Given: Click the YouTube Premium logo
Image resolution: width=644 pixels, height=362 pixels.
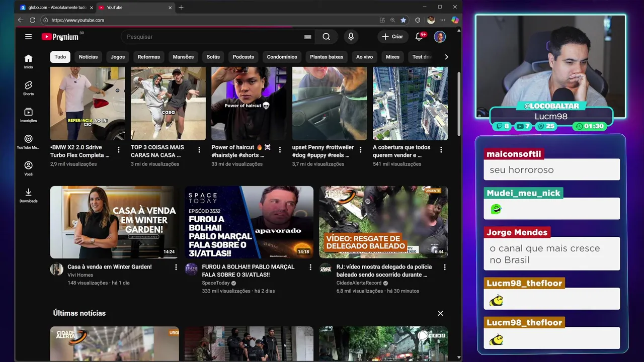Looking at the screenshot, I should pos(60,37).
